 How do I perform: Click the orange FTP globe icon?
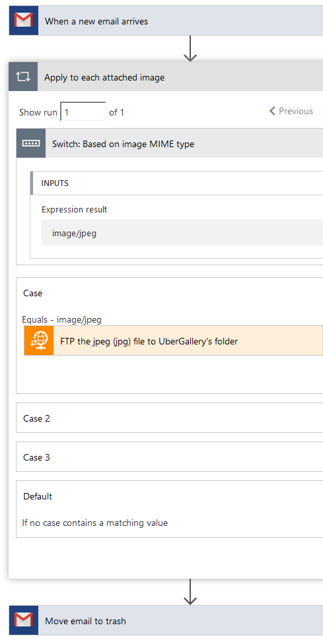pos(38,340)
